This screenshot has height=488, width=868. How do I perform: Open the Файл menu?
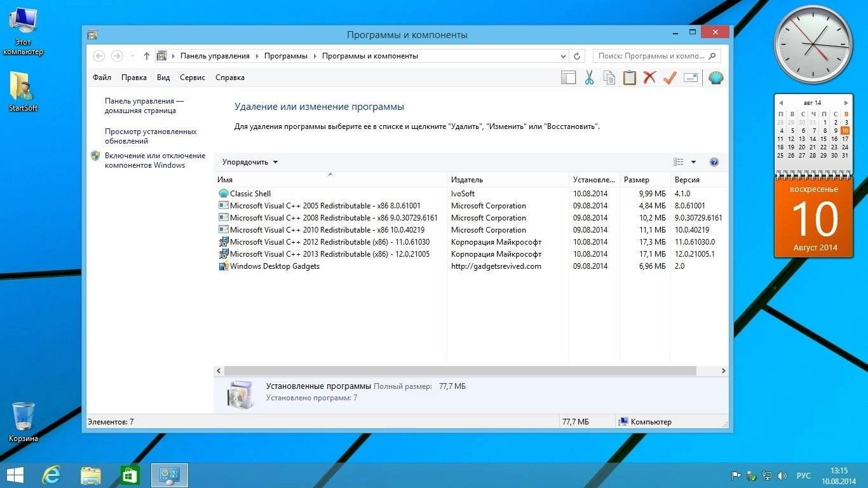pyautogui.click(x=102, y=78)
